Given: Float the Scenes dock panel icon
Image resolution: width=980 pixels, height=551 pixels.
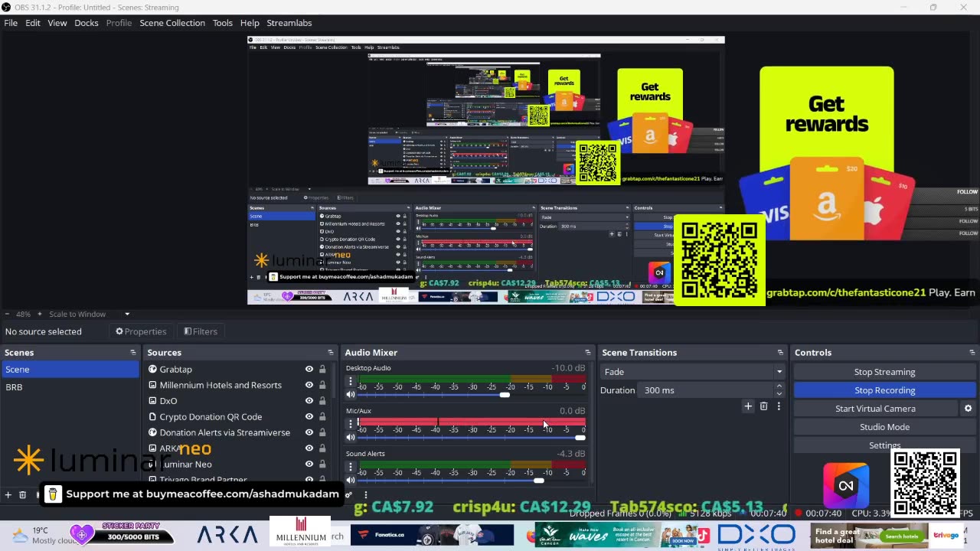Looking at the screenshot, I should (133, 353).
